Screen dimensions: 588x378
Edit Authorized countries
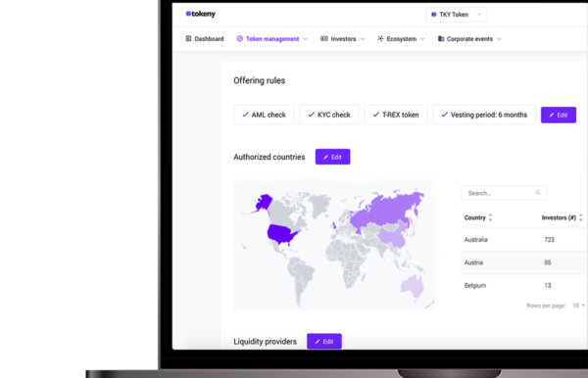click(332, 157)
